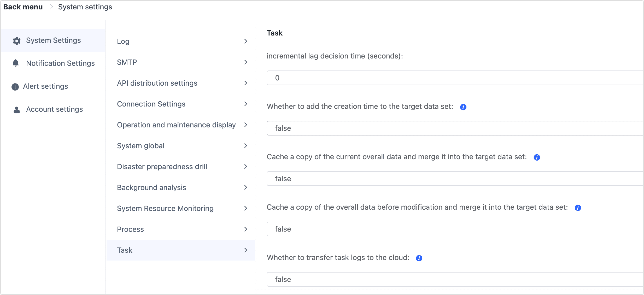Click the Account settings person icon
644x295 pixels.
(x=16, y=110)
